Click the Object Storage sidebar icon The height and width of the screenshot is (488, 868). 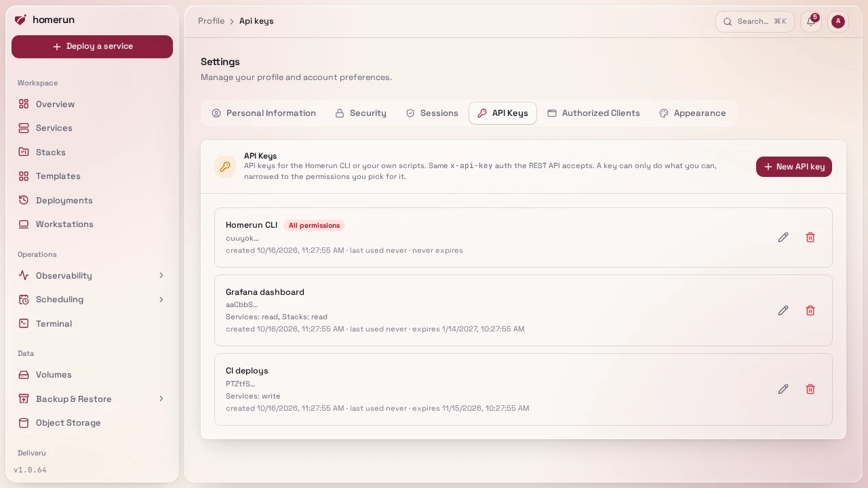coord(24,423)
